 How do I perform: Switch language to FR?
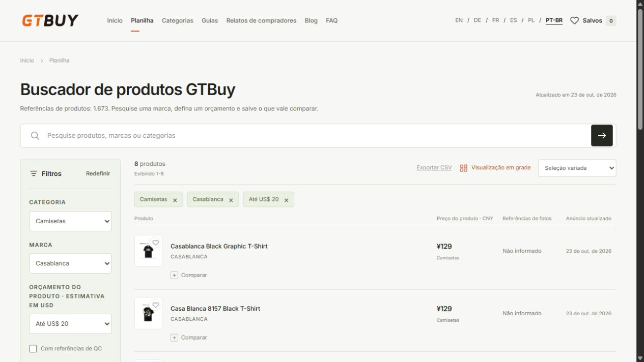coord(496,20)
